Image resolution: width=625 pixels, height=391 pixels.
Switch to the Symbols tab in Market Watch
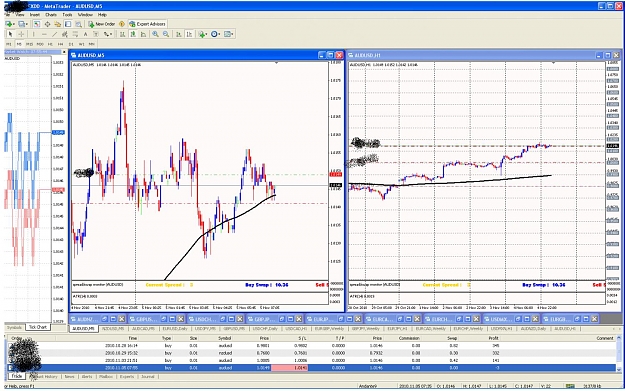(x=14, y=327)
